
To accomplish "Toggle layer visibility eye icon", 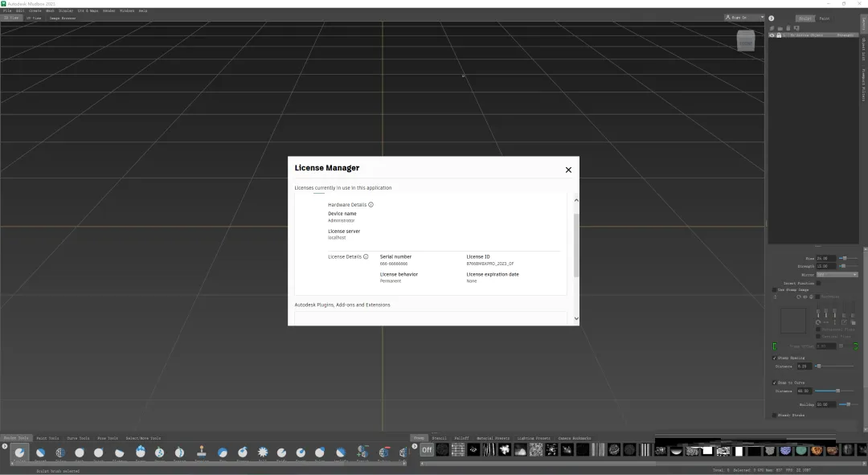I will tap(772, 35).
